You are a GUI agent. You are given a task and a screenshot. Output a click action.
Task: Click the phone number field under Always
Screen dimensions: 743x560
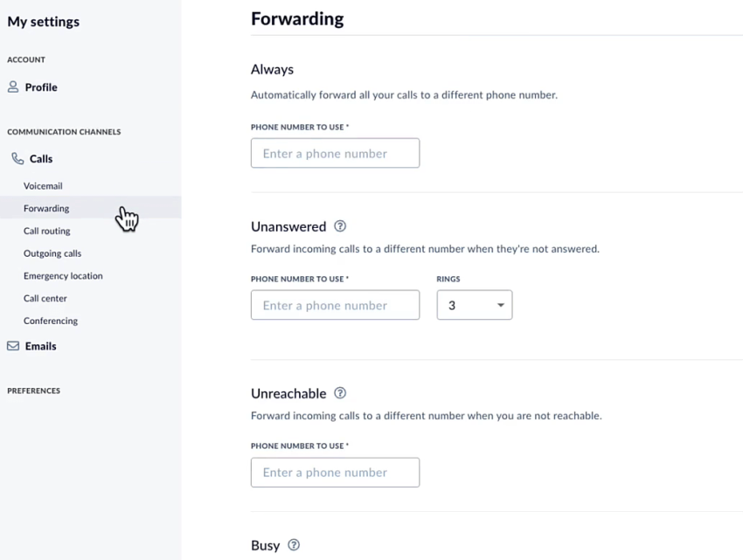pyautogui.click(x=335, y=152)
